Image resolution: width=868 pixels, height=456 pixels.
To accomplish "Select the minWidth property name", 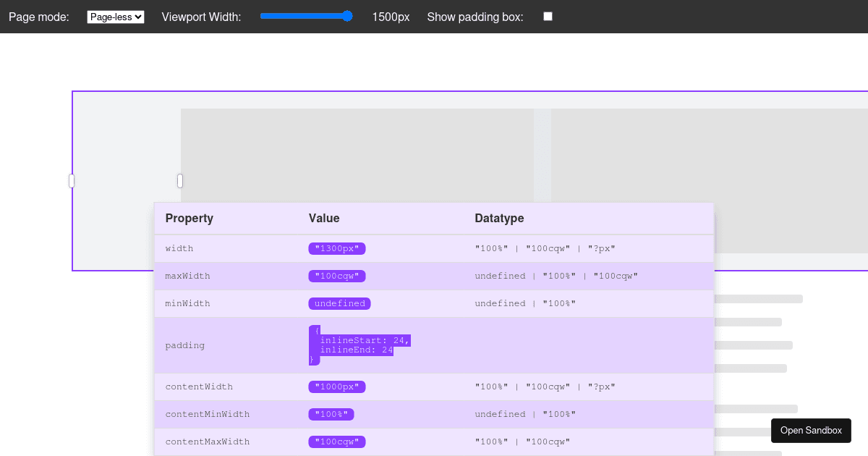I will 188,303.
